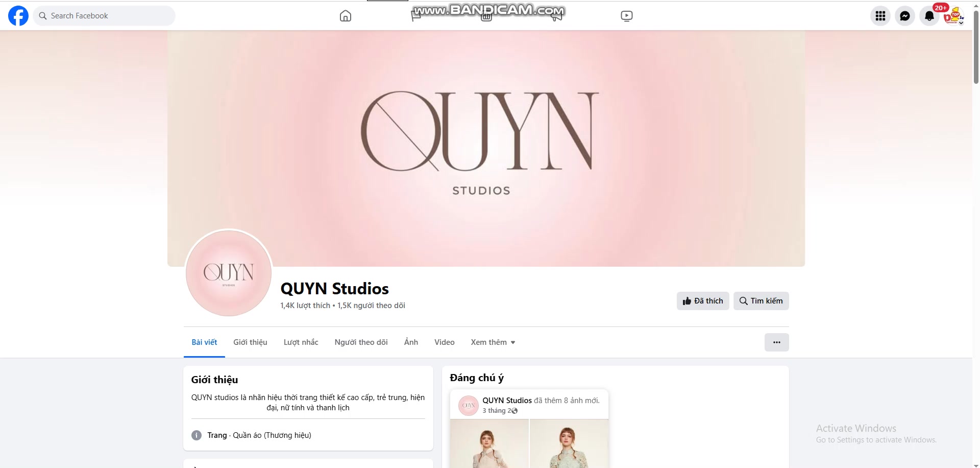Open the Người theo dõi tab
Viewport: 980px width, 468px height.
point(361,342)
